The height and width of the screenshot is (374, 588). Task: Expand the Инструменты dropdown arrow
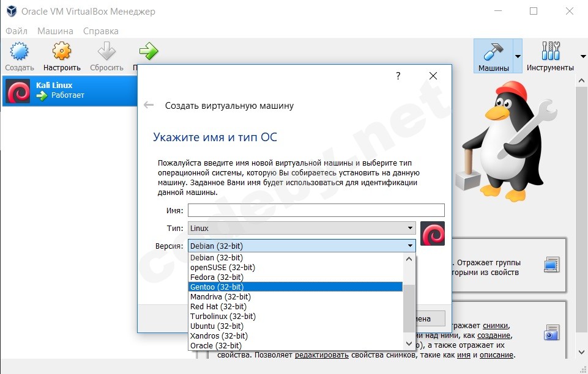pos(583,57)
